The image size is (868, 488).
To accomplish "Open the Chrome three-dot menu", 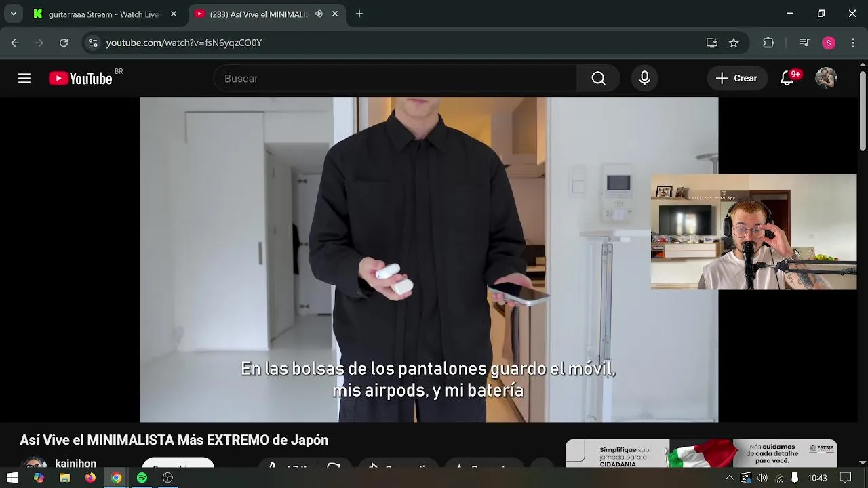I will [x=853, y=43].
